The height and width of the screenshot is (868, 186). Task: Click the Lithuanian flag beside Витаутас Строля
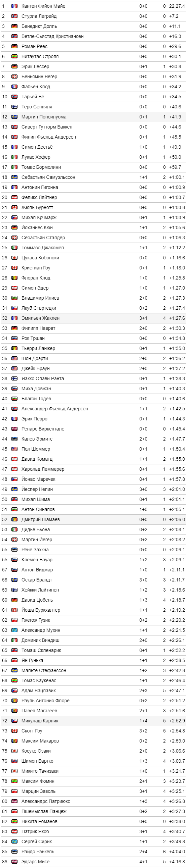point(14,57)
